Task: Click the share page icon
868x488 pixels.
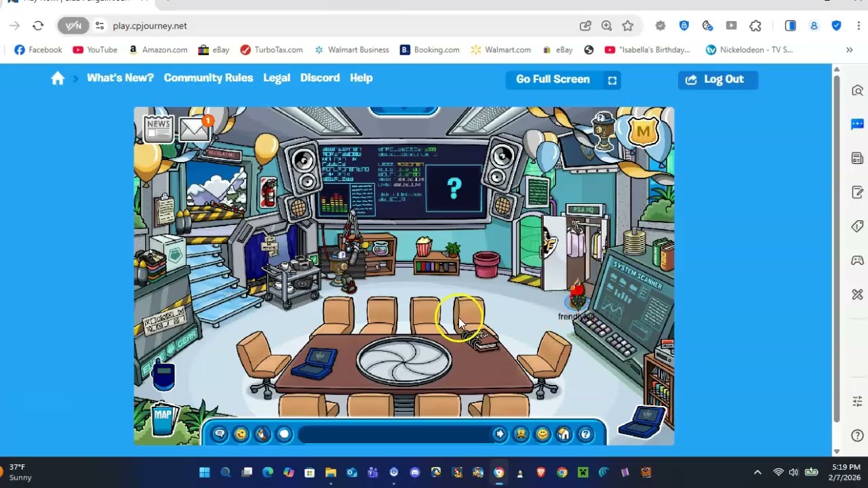Action: (x=585, y=26)
